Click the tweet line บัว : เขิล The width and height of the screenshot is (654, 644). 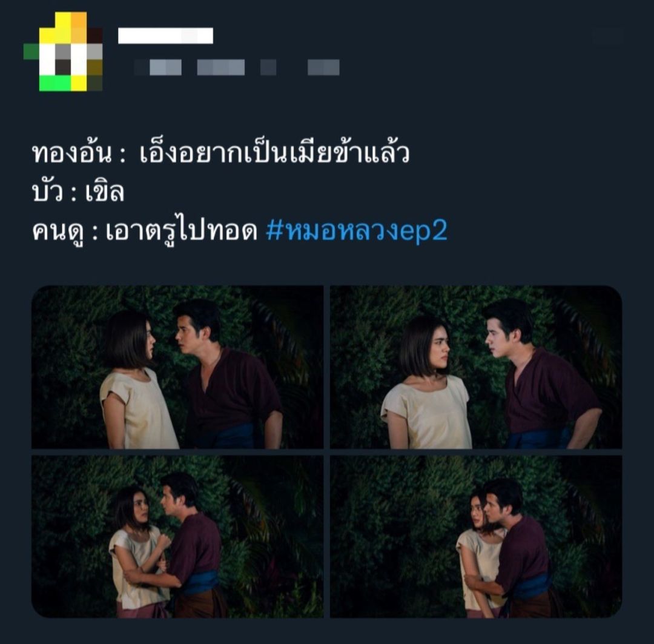[x=78, y=192]
